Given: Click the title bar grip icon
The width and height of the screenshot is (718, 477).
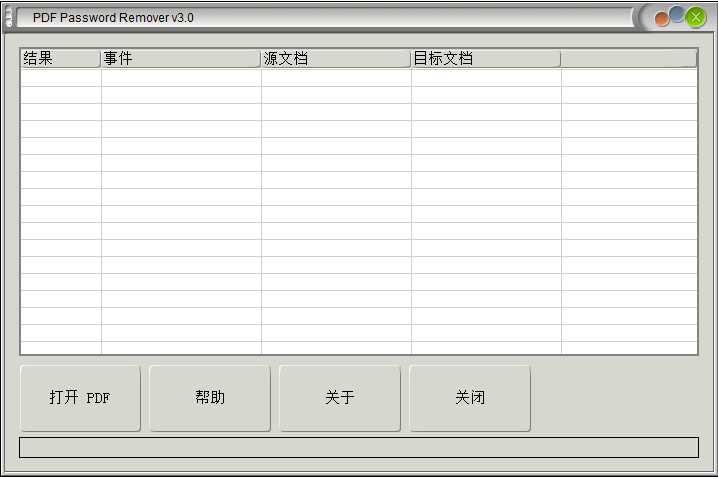Looking at the screenshot, I should coord(9,17).
